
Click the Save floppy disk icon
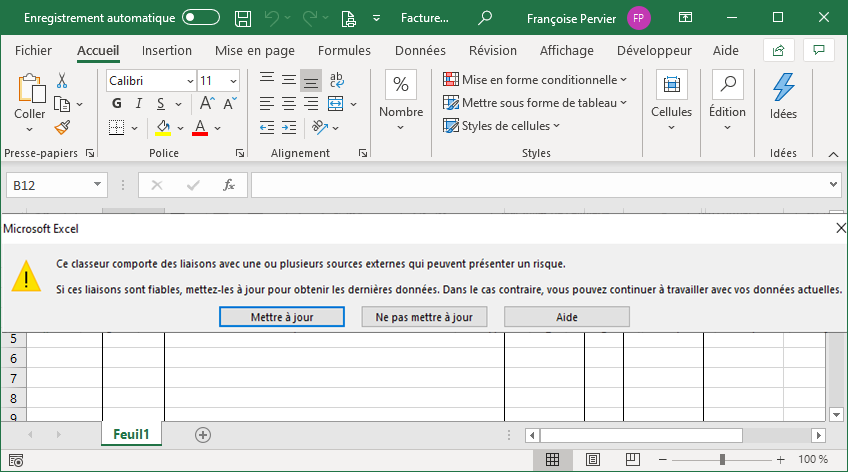point(242,18)
